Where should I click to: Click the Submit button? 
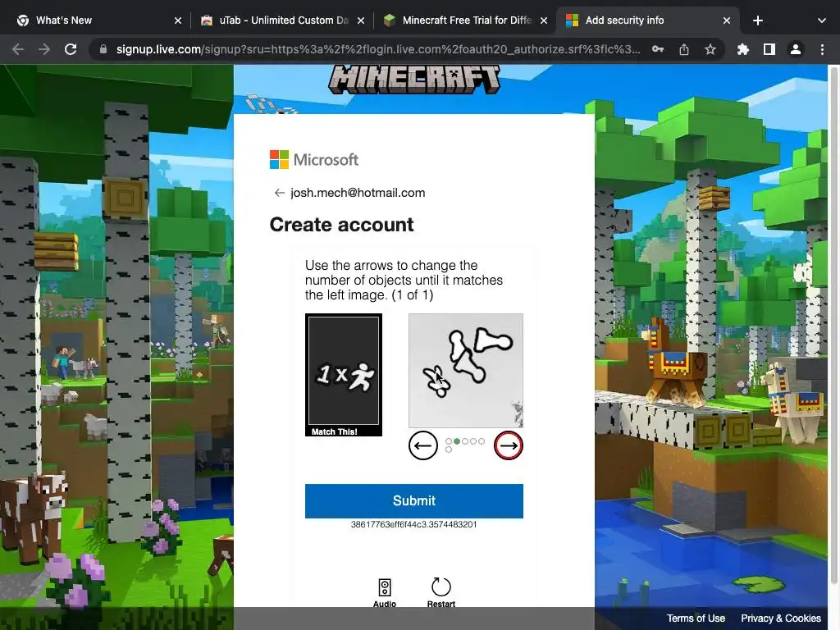pos(414,501)
